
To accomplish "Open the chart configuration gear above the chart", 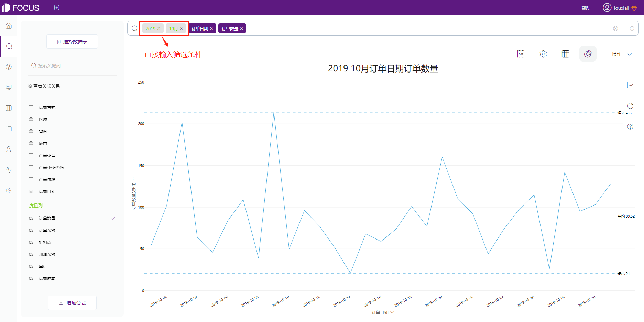I will coord(543,54).
